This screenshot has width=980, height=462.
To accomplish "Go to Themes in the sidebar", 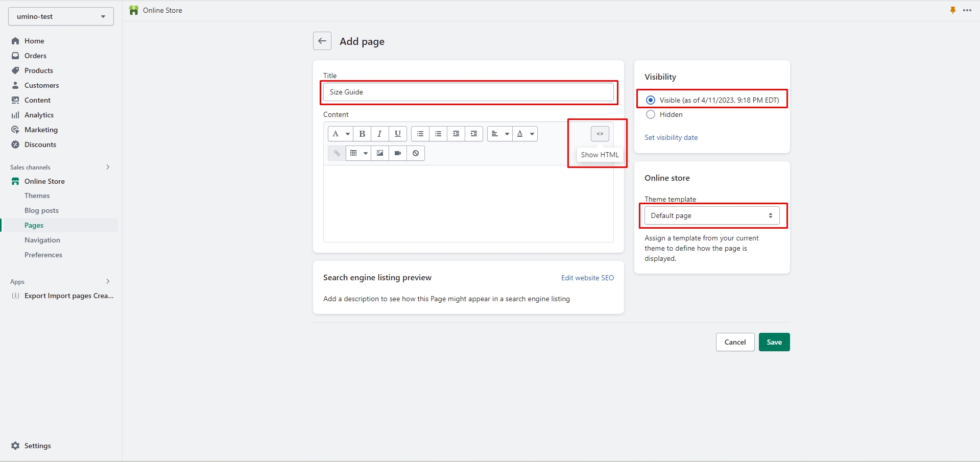I will click(x=37, y=196).
